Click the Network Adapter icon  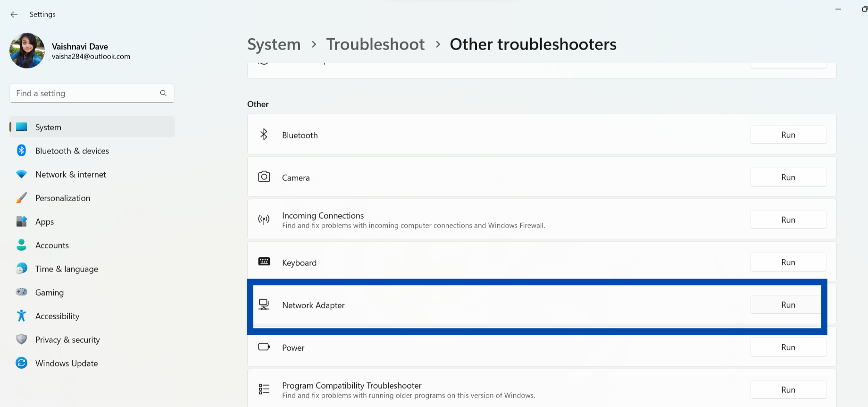[x=264, y=305]
